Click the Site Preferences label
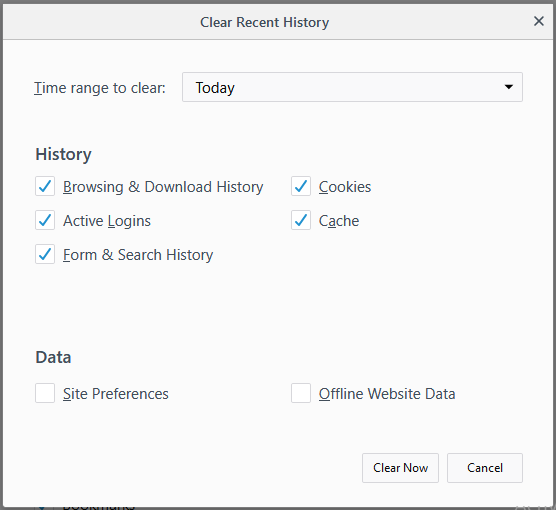Image resolution: width=556 pixels, height=510 pixels. [116, 394]
